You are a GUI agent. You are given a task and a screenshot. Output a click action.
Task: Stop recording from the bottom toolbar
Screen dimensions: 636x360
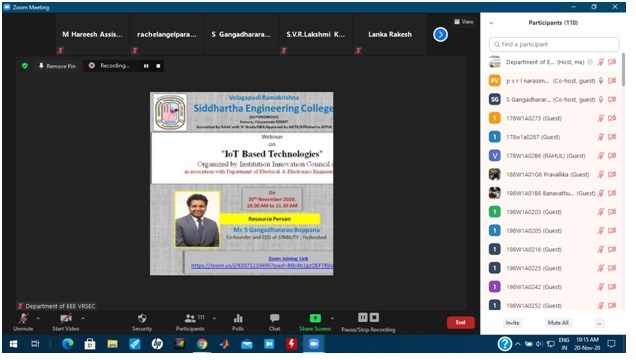[374, 317]
